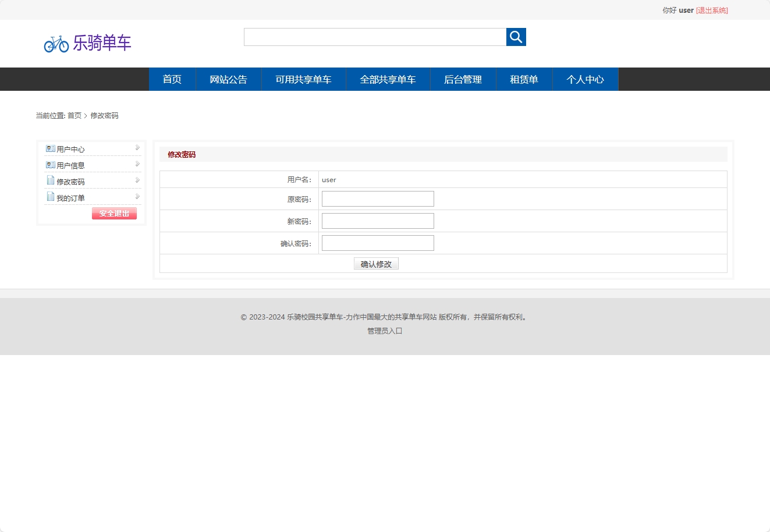Expand the chevron next to 修改密码
770x532 pixels.
click(137, 180)
